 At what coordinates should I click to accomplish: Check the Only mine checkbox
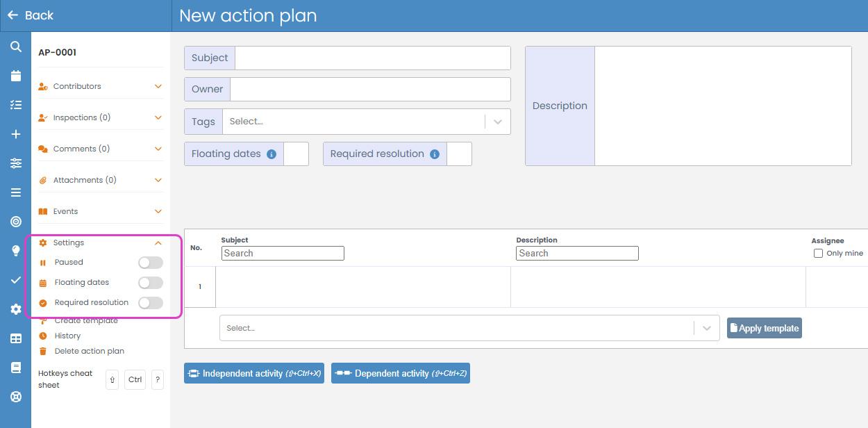[818, 253]
